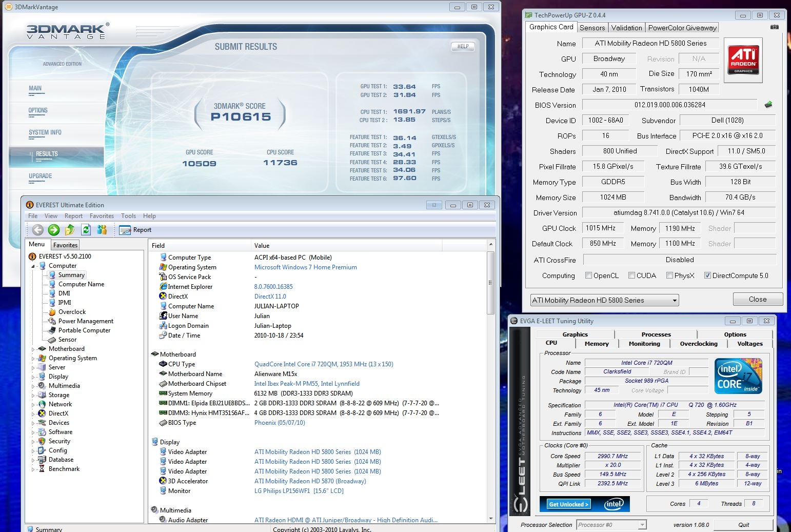Select SYSTEM INFO in the 3DMark Vantage sidebar
The height and width of the screenshot is (532, 791).
[x=45, y=132]
